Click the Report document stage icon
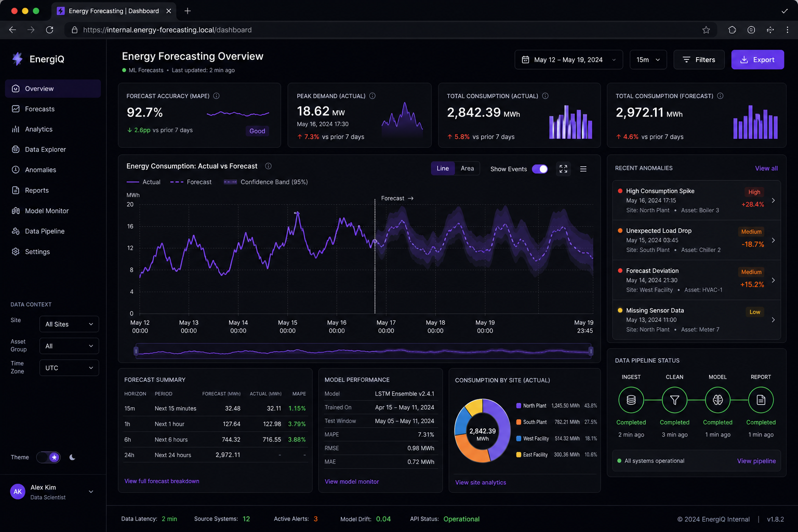Image resolution: width=798 pixels, height=532 pixels. click(761, 400)
